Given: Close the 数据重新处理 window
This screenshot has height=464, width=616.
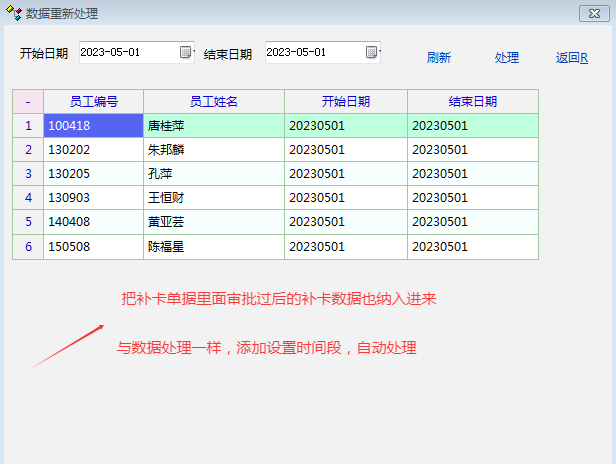Looking at the screenshot, I should coord(592,13).
